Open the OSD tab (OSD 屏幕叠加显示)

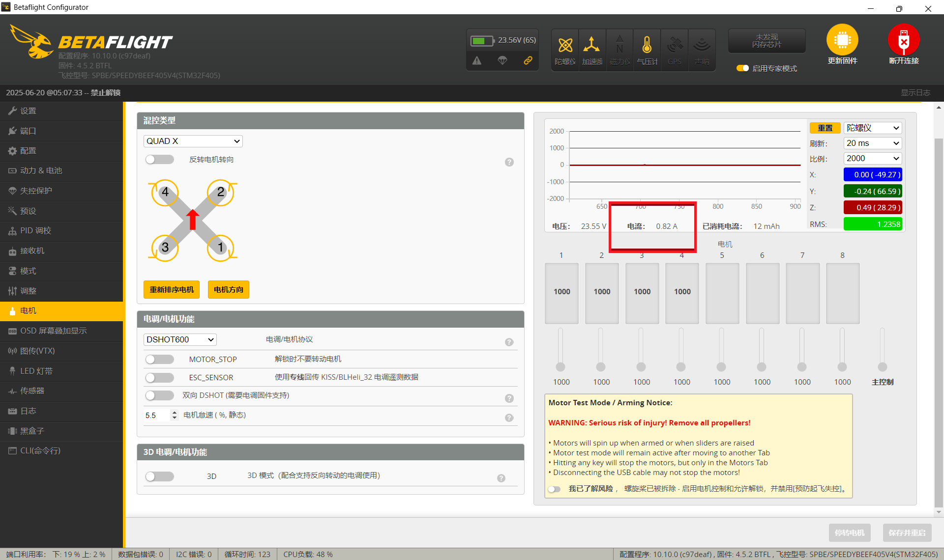[61, 331]
